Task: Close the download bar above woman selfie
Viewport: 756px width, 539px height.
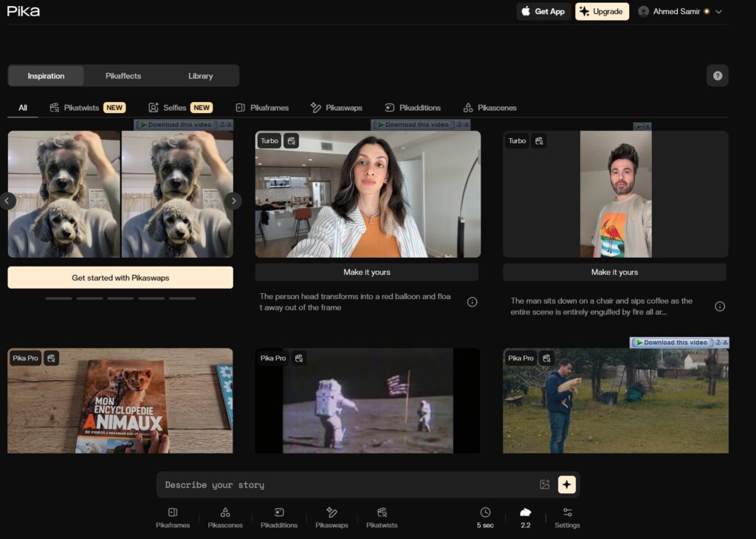Action: tap(467, 124)
